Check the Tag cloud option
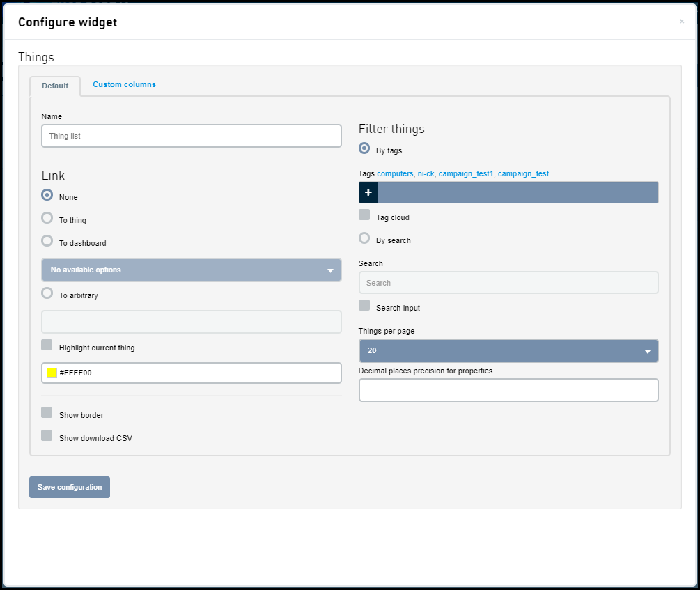This screenshot has width=700, height=590. tap(364, 215)
